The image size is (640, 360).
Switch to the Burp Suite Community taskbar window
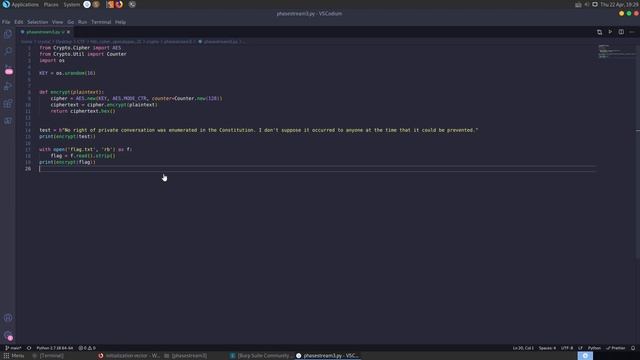tap(261, 356)
